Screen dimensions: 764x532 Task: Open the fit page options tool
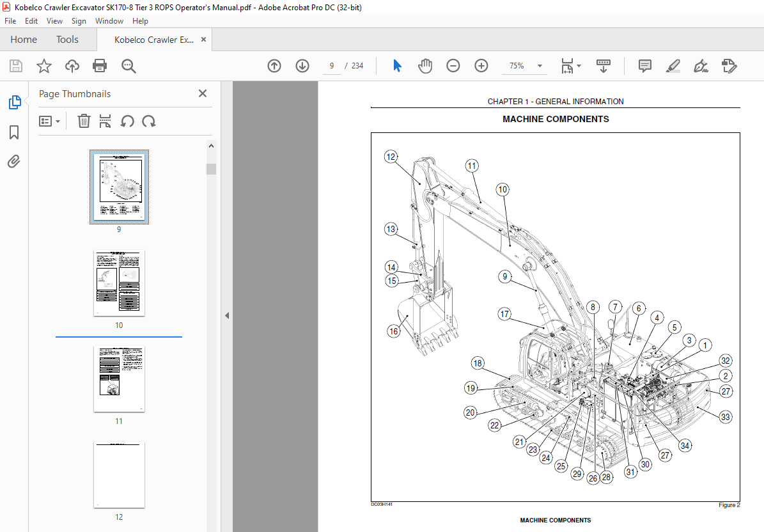pyautogui.click(x=567, y=66)
